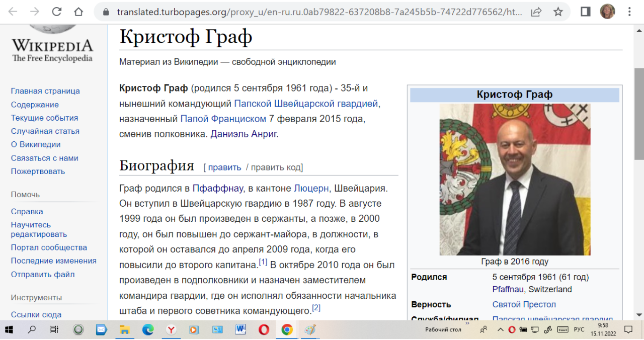Bookmark this page with the star icon

click(x=558, y=12)
